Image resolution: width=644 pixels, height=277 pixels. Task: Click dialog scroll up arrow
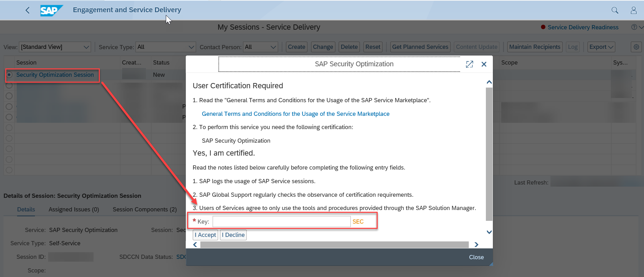point(489,82)
